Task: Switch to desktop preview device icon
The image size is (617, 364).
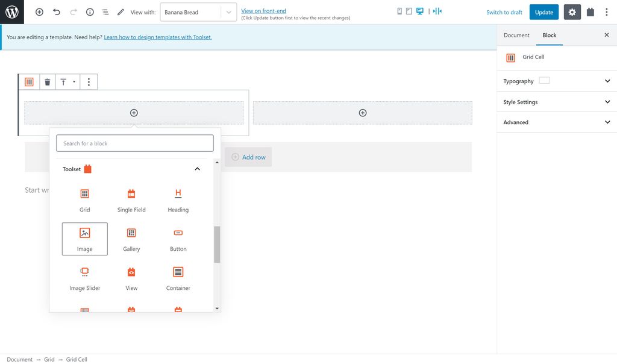Action: point(420,11)
